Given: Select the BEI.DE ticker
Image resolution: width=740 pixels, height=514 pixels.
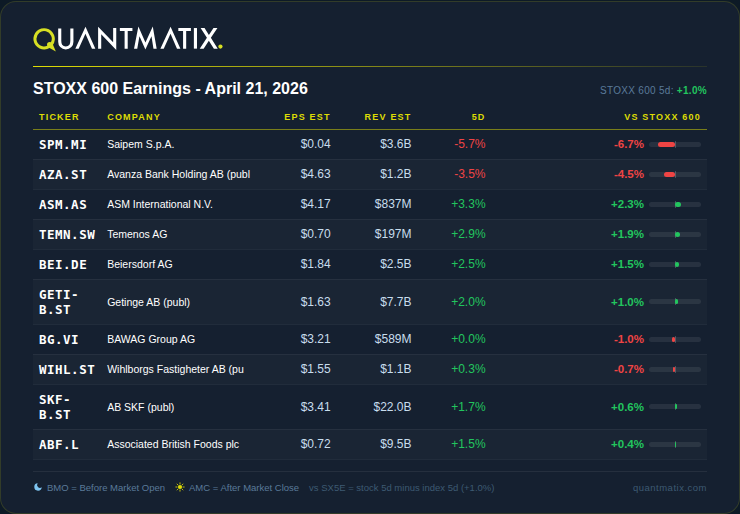Looking at the screenshot, I should pyautogui.click(x=63, y=264).
